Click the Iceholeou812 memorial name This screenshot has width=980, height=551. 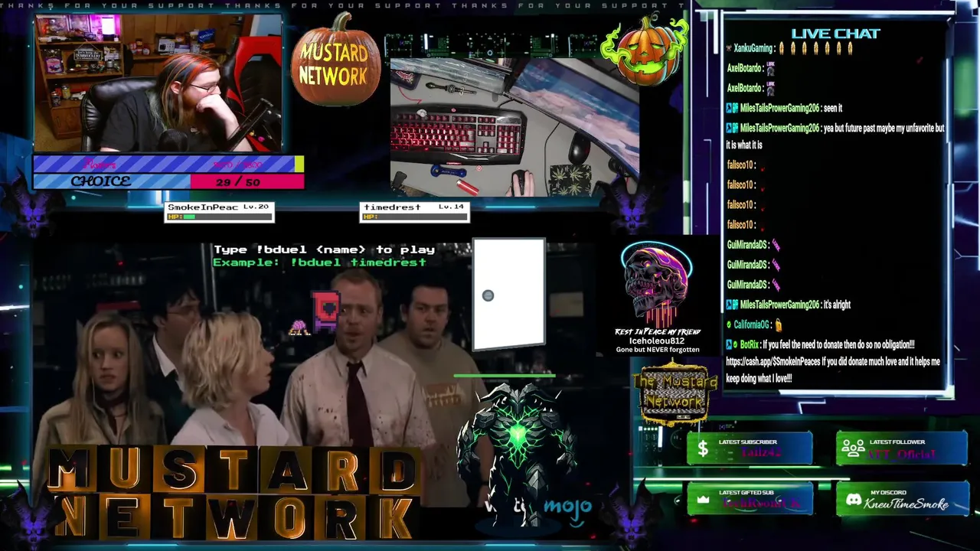point(657,341)
